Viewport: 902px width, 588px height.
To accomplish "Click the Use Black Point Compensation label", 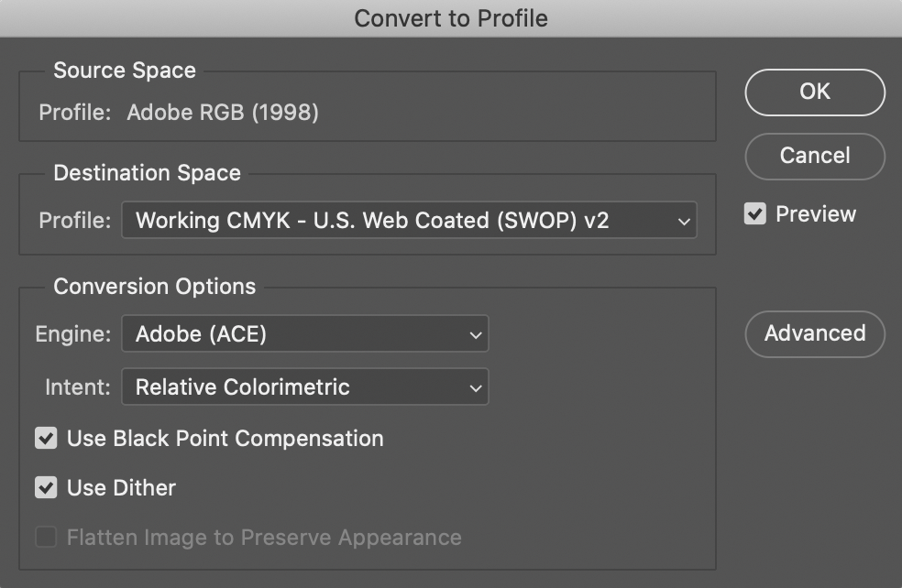I will (225, 439).
